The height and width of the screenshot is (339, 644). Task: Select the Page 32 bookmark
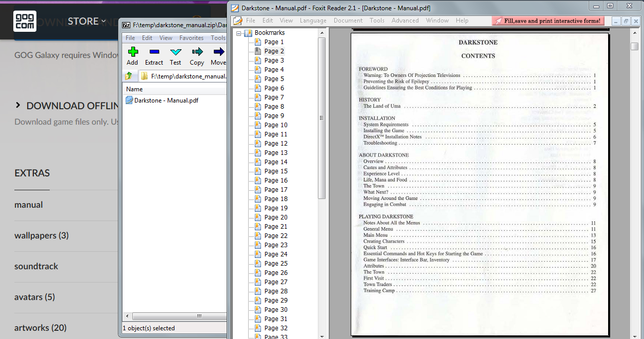pyautogui.click(x=276, y=328)
